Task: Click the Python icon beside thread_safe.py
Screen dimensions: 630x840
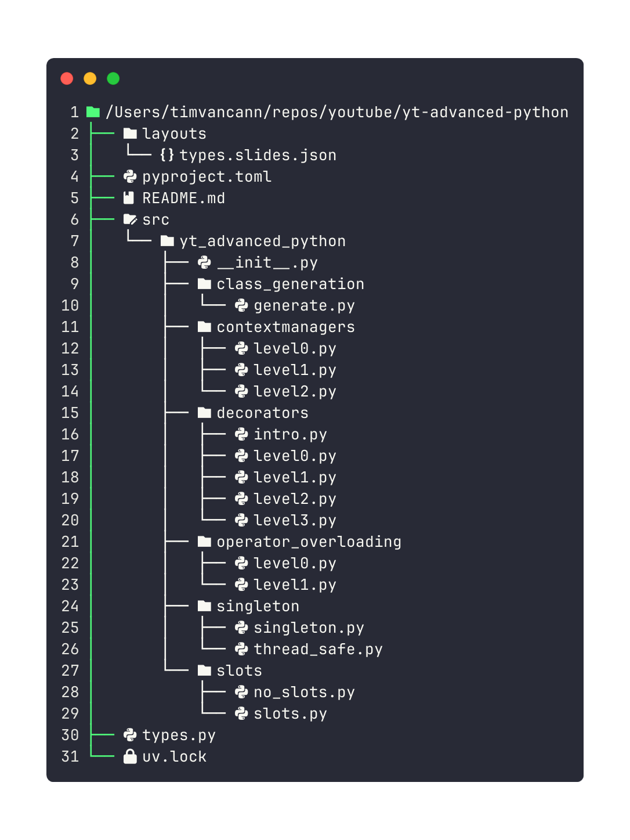Action: (x=241, y=649)
